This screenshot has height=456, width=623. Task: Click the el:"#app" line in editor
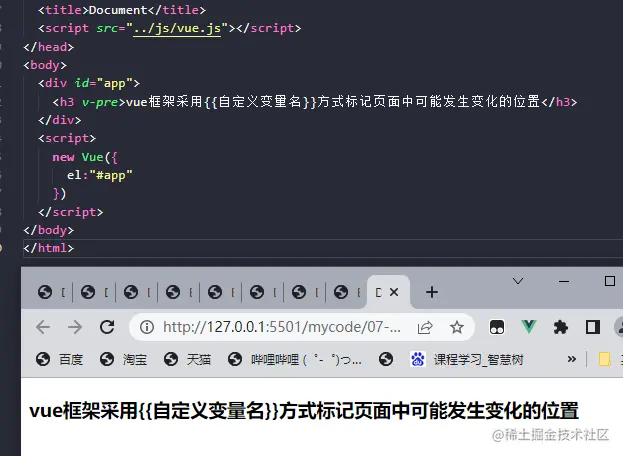pyautogui.click(x=99, y=175)
